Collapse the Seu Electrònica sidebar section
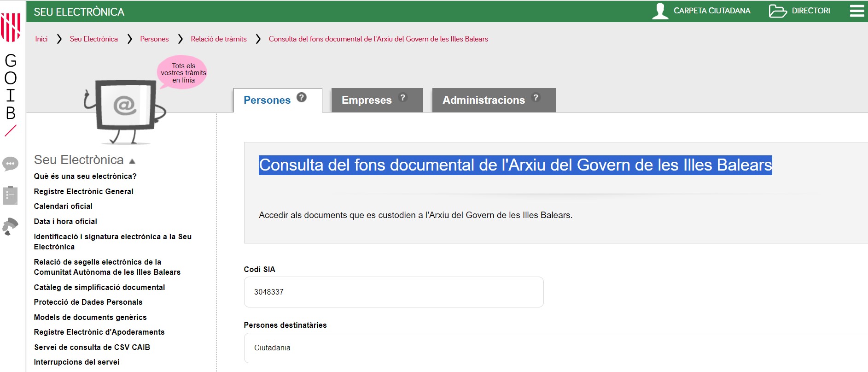The image size is (868, 372). tap(132, 161)
